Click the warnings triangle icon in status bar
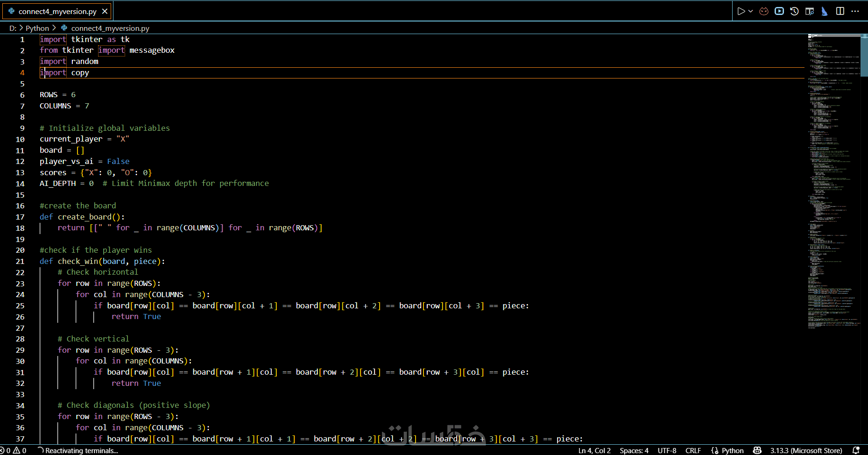 [16, 450]
